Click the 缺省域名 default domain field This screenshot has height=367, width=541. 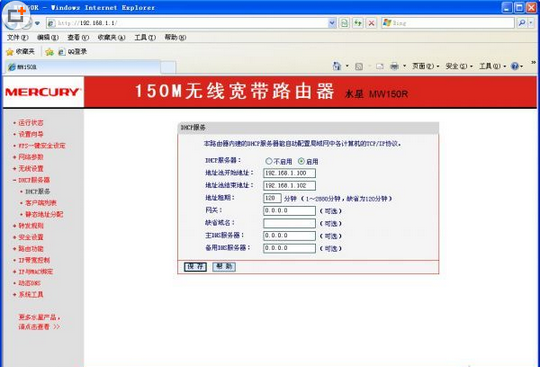289,223
